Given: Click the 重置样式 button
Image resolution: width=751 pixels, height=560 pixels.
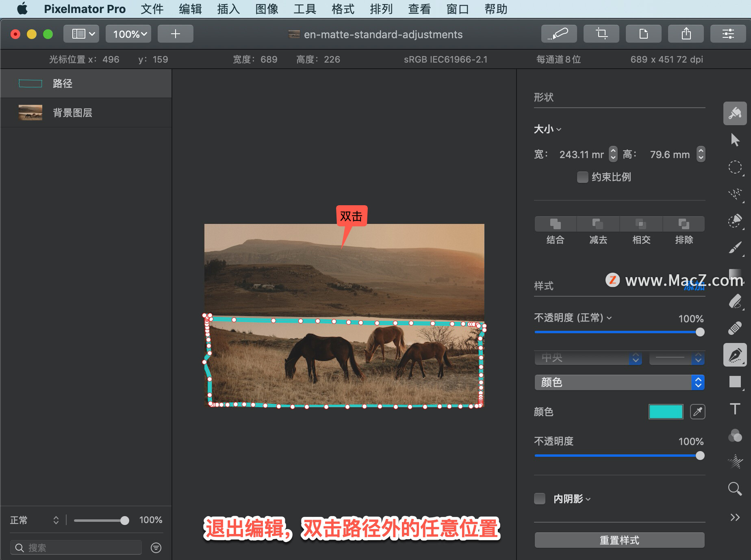Looking at the screenshot, I should [619, 540].
